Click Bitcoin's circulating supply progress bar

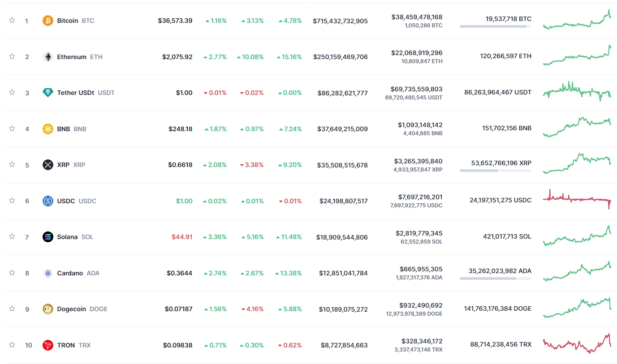(x=495, y=26)
